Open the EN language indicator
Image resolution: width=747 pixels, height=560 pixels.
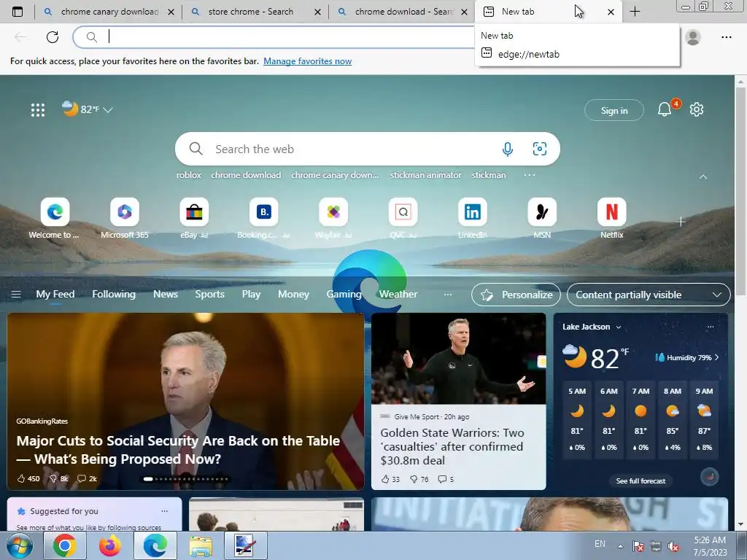[x=600, y=544]
